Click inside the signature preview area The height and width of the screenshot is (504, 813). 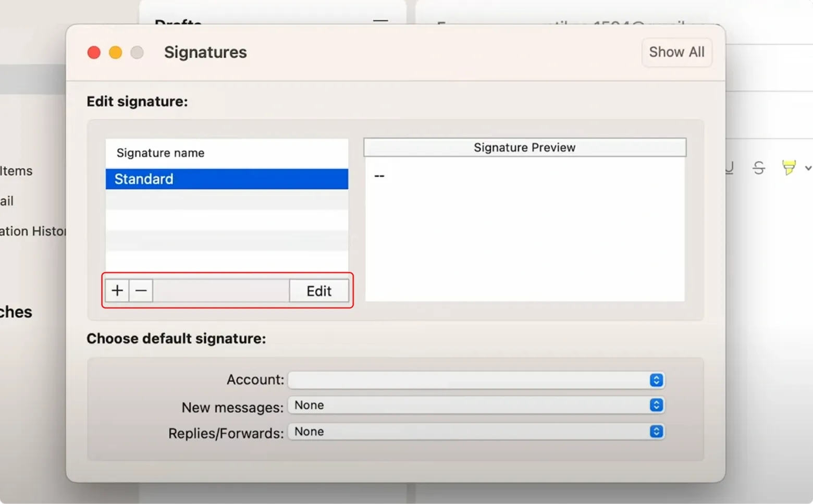pos(525,229)
